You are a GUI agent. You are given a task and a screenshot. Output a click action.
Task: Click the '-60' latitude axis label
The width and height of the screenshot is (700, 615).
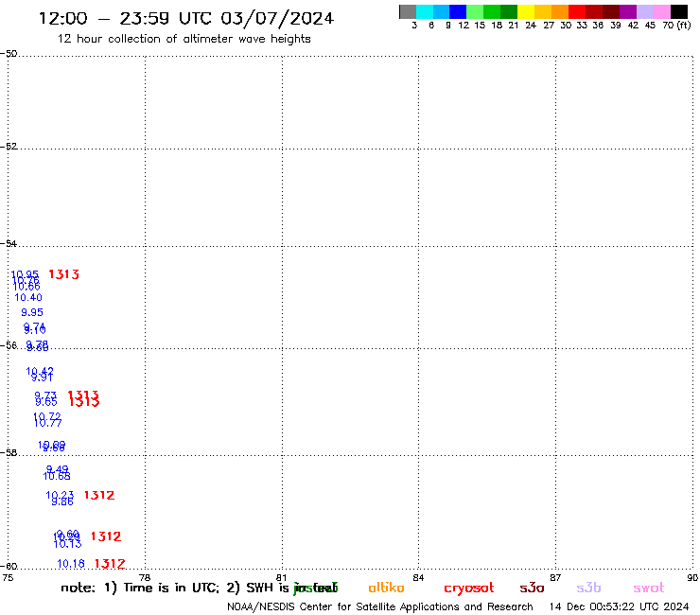point(9,566)
